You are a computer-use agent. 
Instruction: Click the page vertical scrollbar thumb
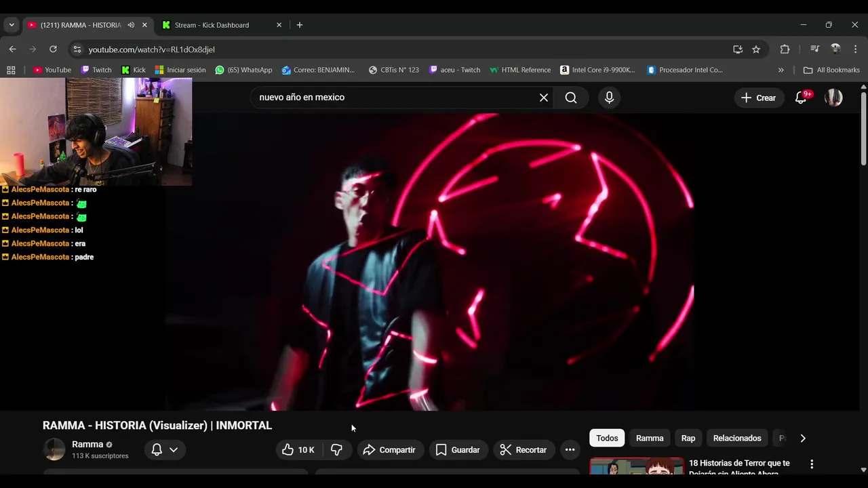(863, 127)
